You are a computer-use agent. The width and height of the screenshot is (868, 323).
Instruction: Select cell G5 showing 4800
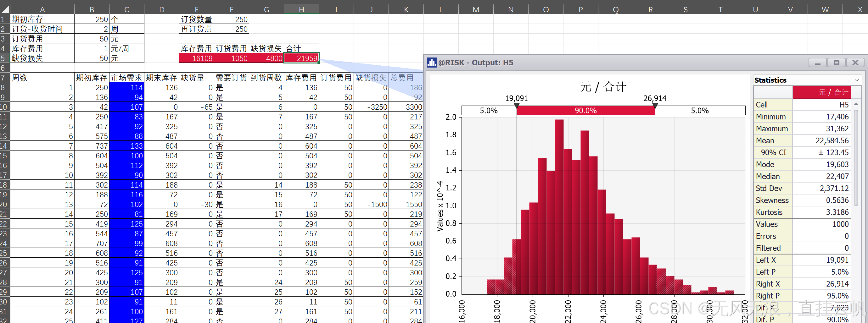pyautogui.click(x=266, y=58)
